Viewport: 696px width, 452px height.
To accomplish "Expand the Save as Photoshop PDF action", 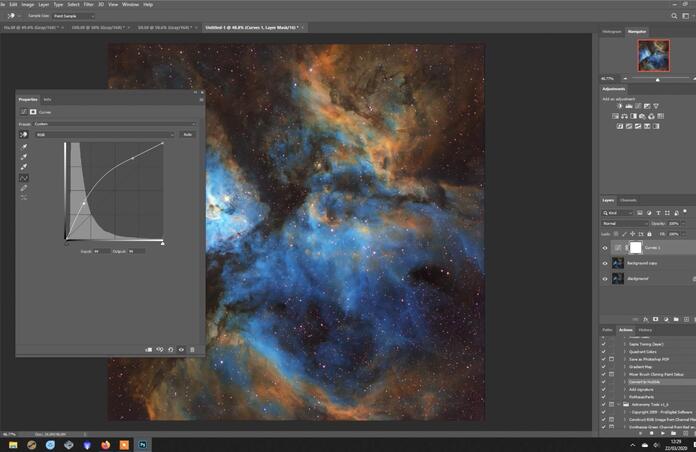I will click(x=625, y=359).
